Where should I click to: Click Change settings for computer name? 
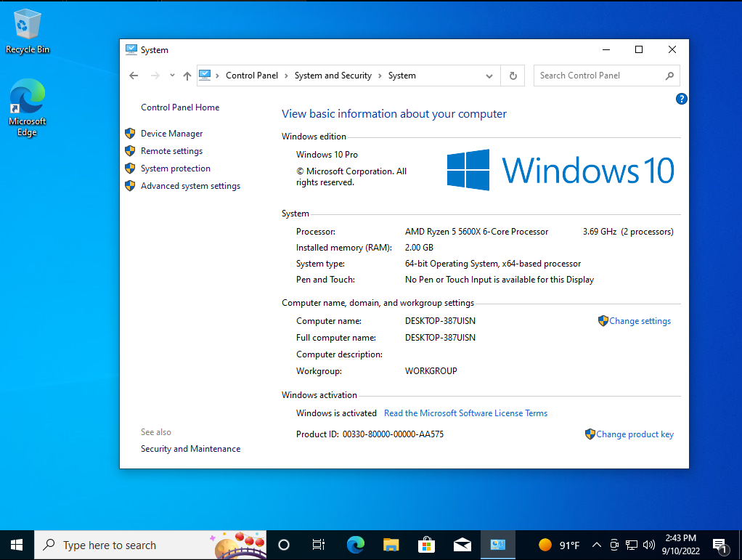pyautogui.click(x=640, y=321)
